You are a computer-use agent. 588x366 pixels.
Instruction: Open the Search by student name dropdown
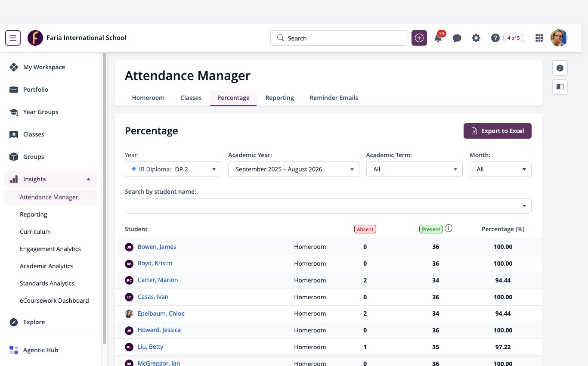tap(328, 206)
